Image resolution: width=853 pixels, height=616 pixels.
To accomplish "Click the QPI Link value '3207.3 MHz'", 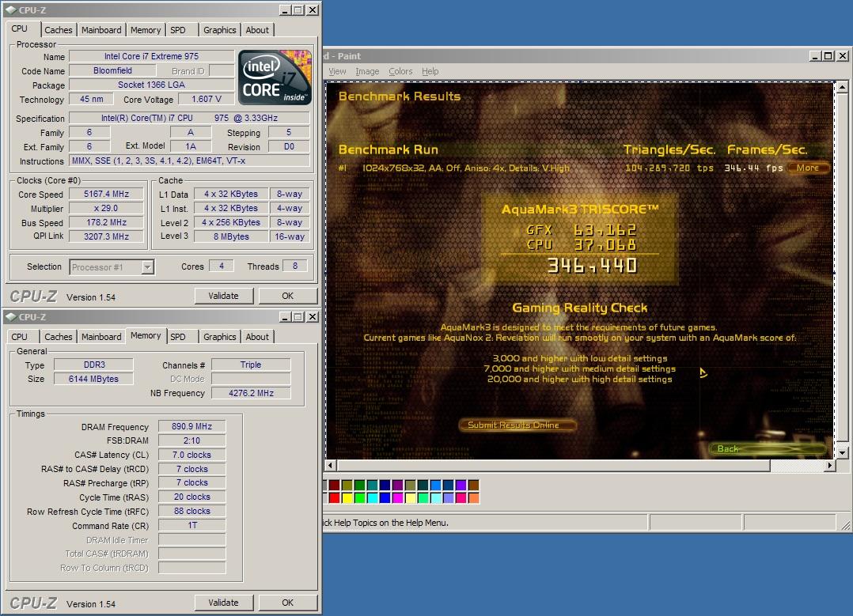I will click(x=107, y=236).
